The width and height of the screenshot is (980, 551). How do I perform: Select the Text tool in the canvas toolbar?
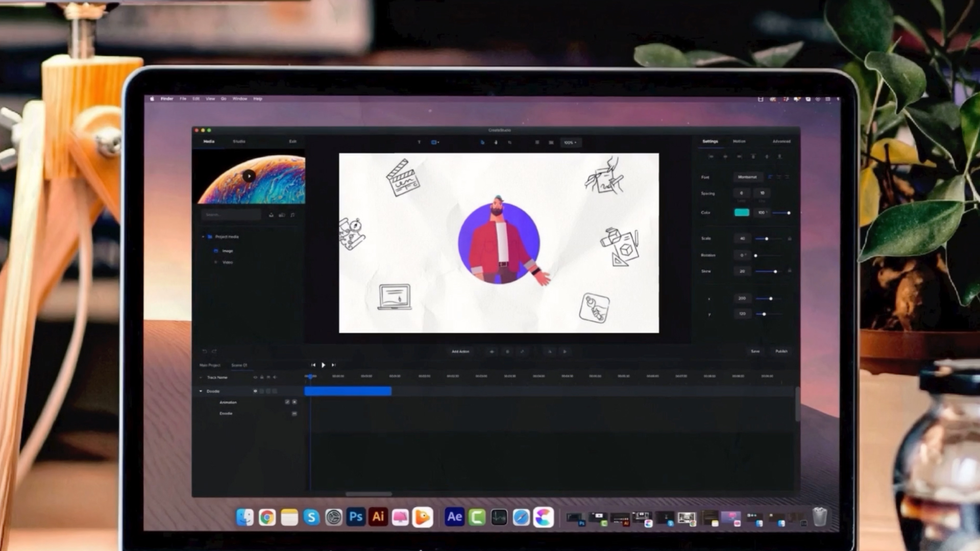(x=419, y=142)
